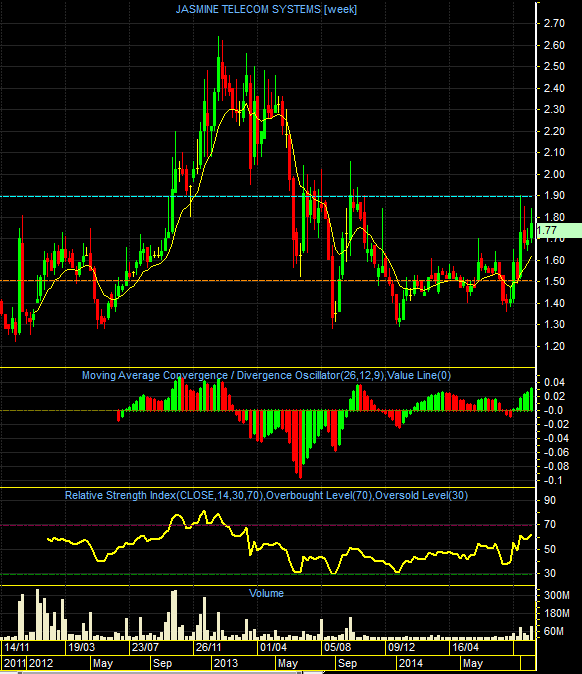Select the RSI overbought level line at 70
Screen dimensions: 582x674
[267, 525]
